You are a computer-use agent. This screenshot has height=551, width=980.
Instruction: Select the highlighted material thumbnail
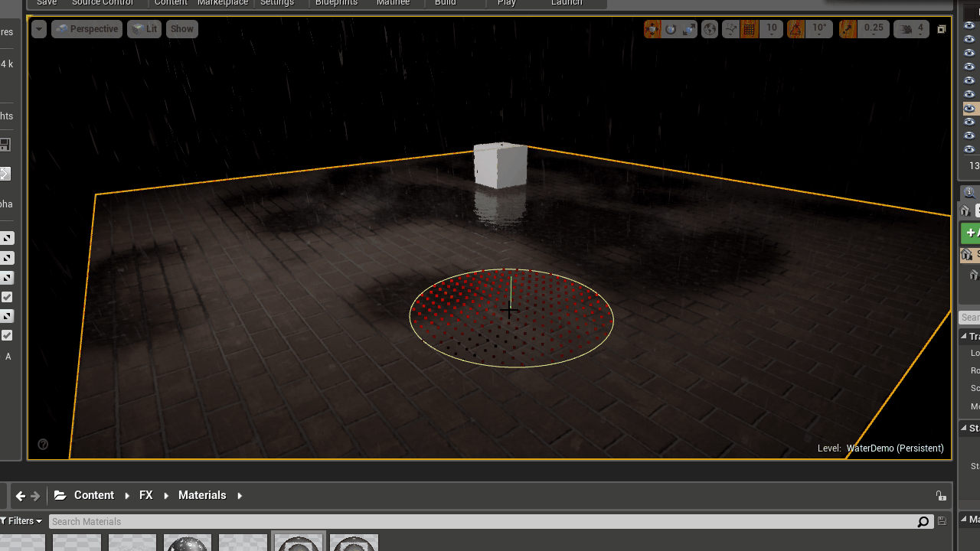coord(299,542)
